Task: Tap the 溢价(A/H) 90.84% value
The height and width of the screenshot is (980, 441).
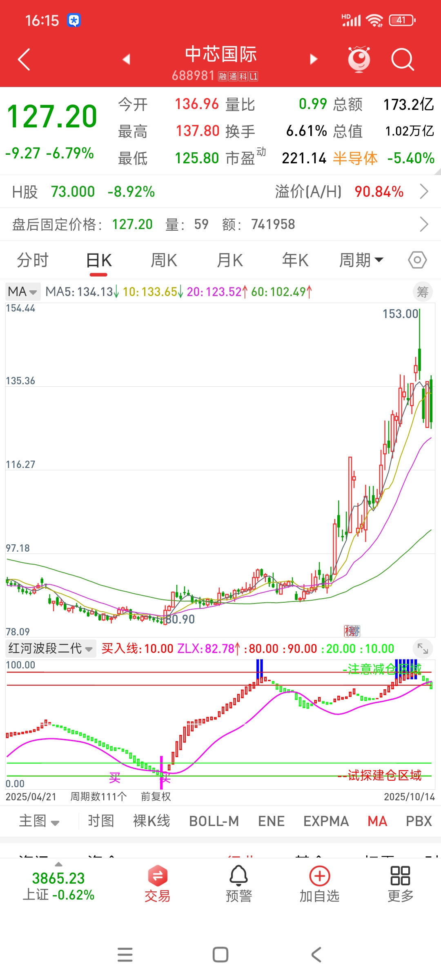Action: pos(339,191)
